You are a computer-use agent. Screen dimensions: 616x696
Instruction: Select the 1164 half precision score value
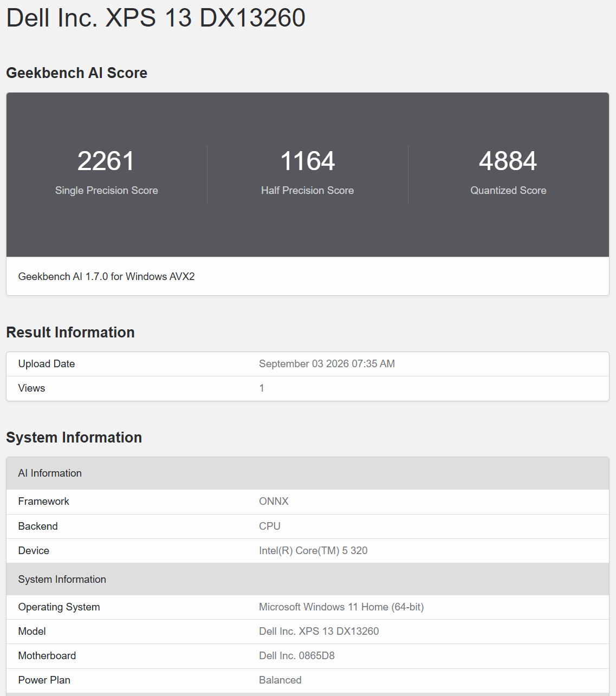(x=308, y=161)
